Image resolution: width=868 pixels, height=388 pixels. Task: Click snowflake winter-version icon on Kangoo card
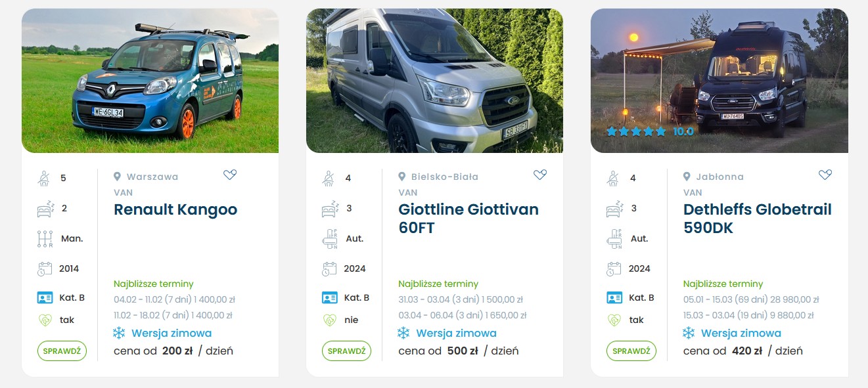tap(119, 333)
